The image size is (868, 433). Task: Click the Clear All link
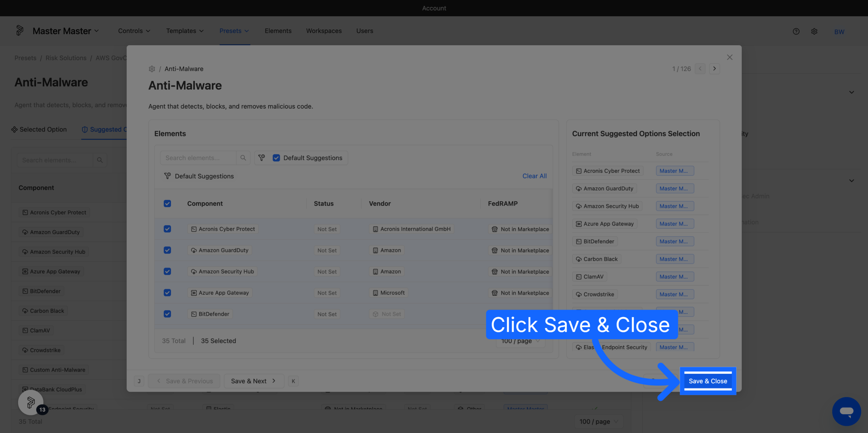point(534,176)
